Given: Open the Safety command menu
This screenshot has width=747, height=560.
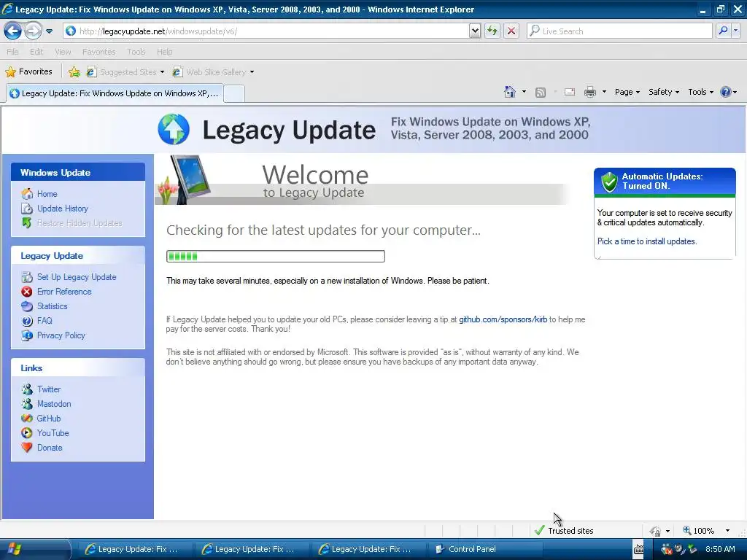Looking at the screenshot, I should (663, 92).
